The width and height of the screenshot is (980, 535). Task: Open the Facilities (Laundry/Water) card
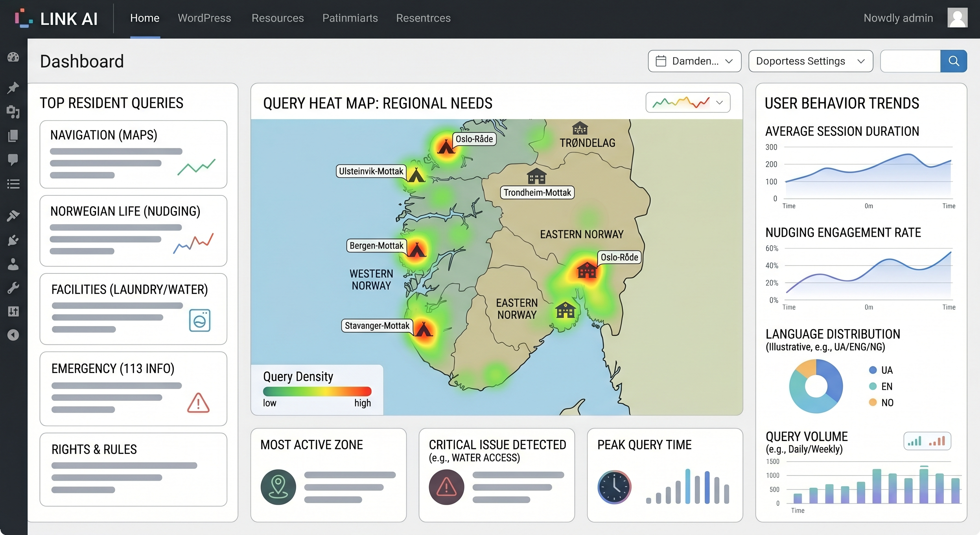click(134, 309)
